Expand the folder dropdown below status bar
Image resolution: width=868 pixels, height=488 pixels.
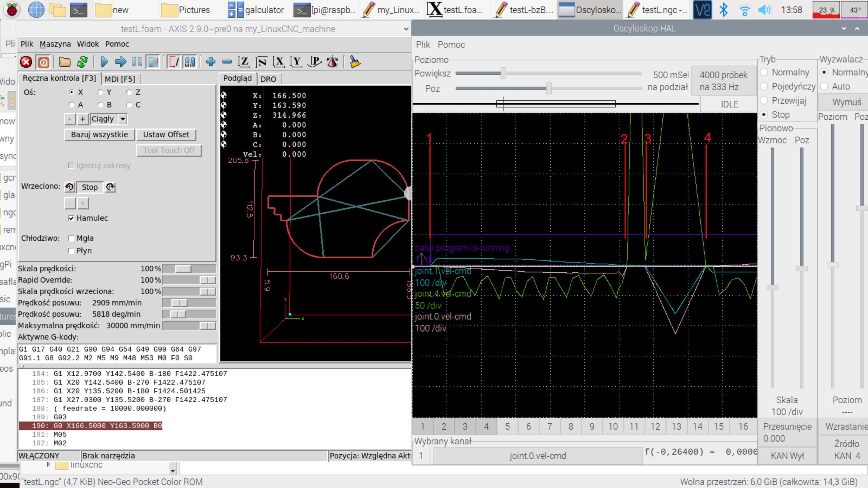[x=173, y=470]
